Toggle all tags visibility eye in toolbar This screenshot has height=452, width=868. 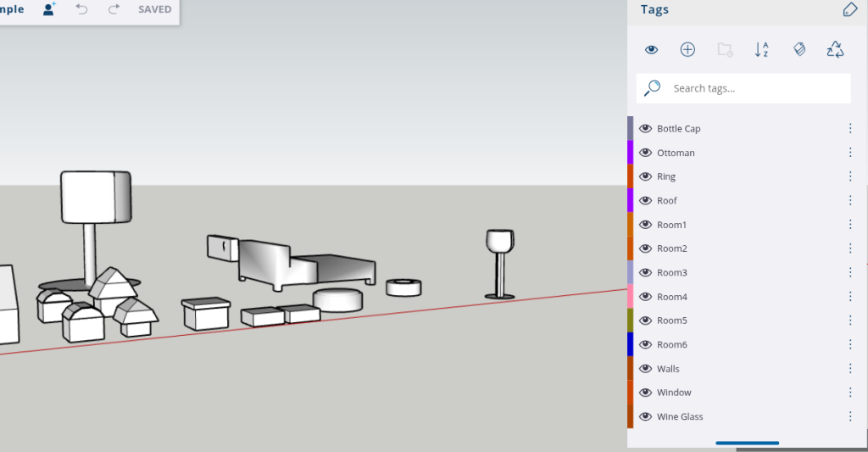[x=651, y=49]
